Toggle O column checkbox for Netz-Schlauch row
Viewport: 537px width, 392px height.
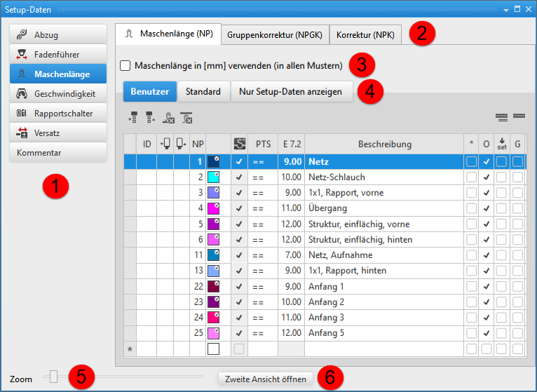coord(487,177)
